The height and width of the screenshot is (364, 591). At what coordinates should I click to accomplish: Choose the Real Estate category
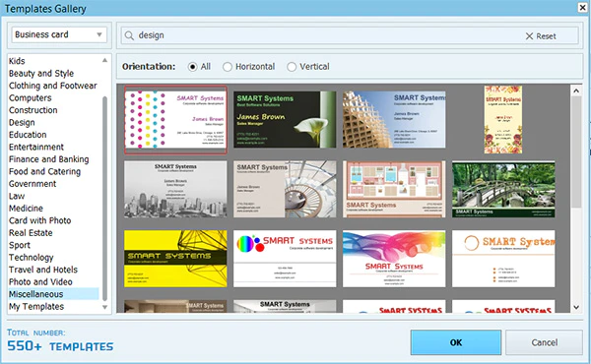pyautogui.click(x=31, y=233)
